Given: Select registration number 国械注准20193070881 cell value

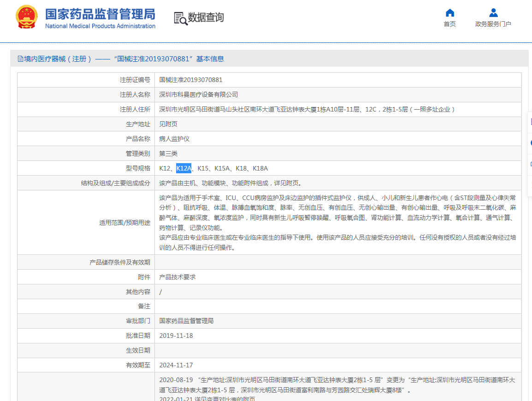Looking at the screenshot, I should click(x=191, y=80).
